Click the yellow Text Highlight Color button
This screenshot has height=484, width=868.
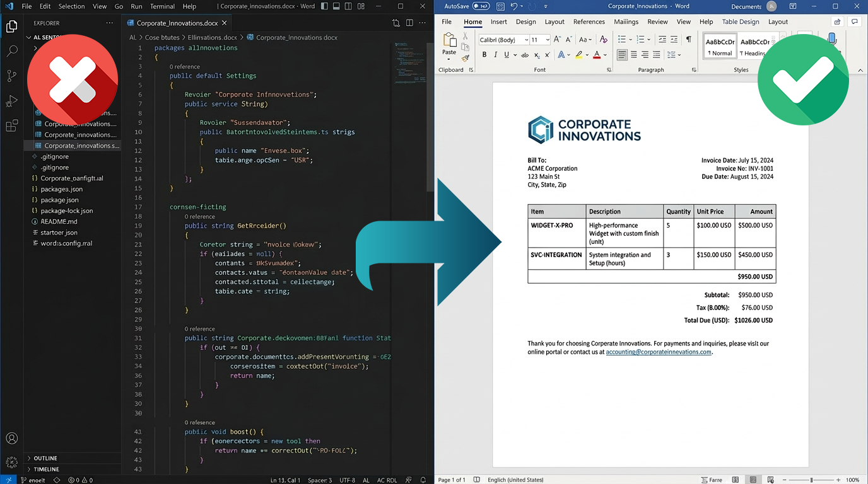pyautogui.click(x=578, y=55)
